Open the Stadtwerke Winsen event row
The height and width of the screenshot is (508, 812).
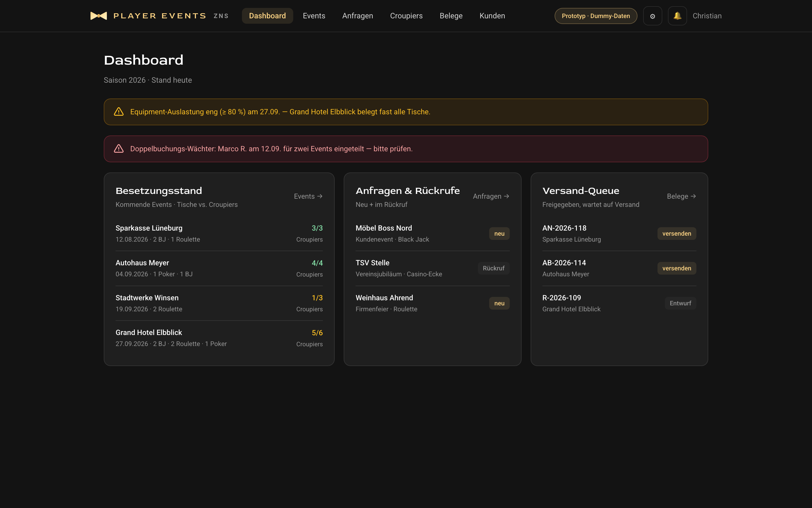[x=219, y=303]
